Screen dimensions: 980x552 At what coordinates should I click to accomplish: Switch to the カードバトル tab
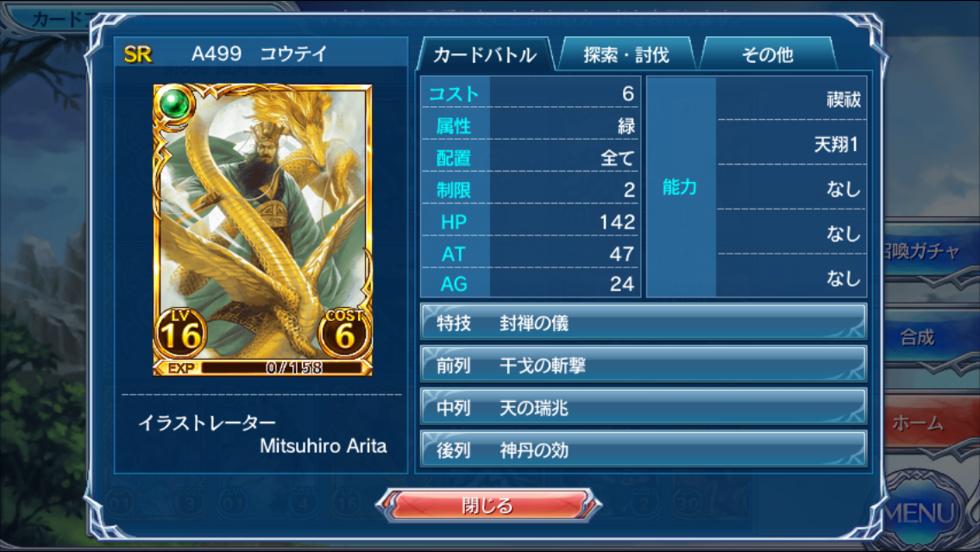pos(484,54)
